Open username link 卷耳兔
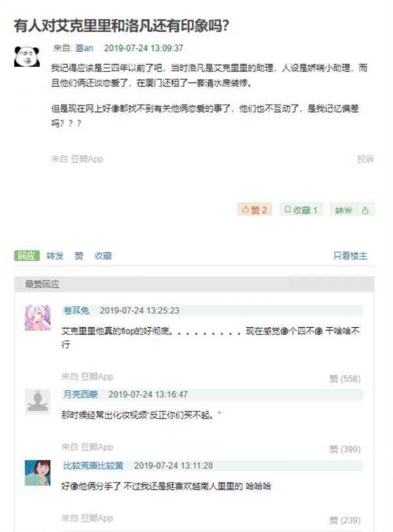The height and width of the screenshot is (532, 393). pos(76,310)
